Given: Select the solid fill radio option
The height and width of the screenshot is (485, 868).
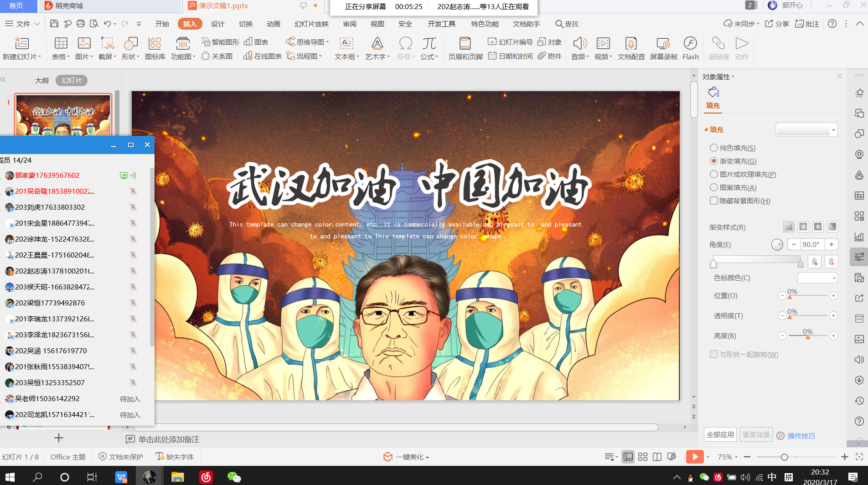Looking at the screenshot, I should (714, 148).
